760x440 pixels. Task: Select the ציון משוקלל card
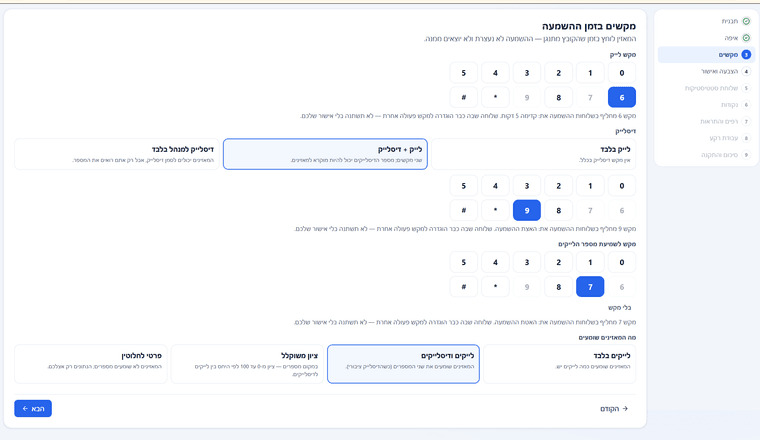click(x=247, y=364)
